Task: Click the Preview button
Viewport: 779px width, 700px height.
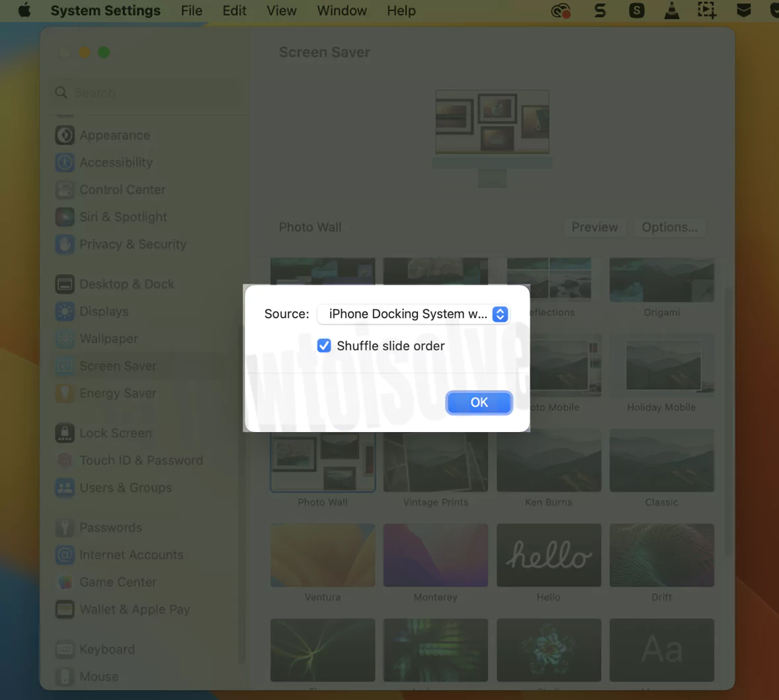Action: click(594, 227)
